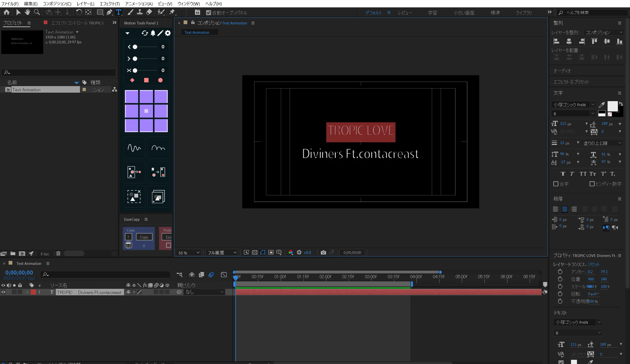The image size is (630, 364).
Task: Select the Zoom tool
Action: pyautogui.click(x=37, y=12)
